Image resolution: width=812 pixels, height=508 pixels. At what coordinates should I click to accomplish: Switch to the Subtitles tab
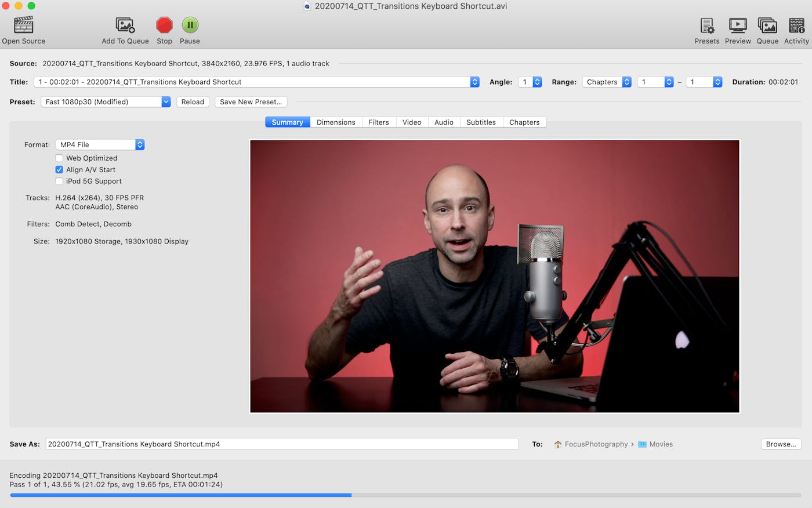(481, 122)
